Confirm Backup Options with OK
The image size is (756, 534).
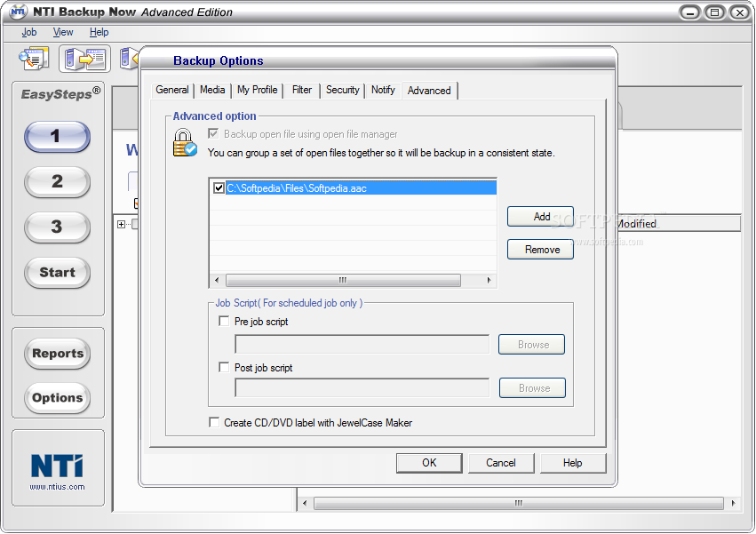pos(429,463)
